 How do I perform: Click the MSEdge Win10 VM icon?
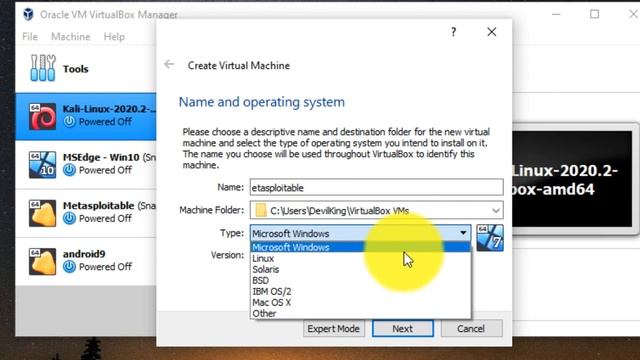pyautogui.click(x=42, y=164)
